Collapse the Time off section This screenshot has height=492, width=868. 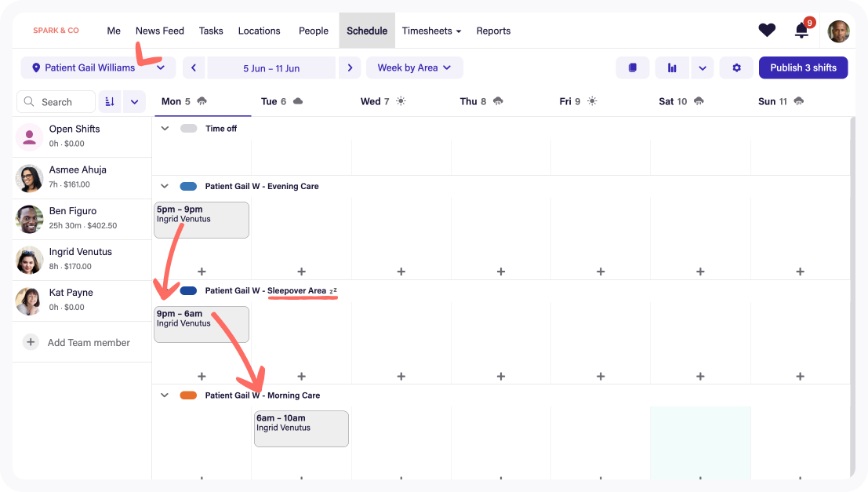(165, 129)
